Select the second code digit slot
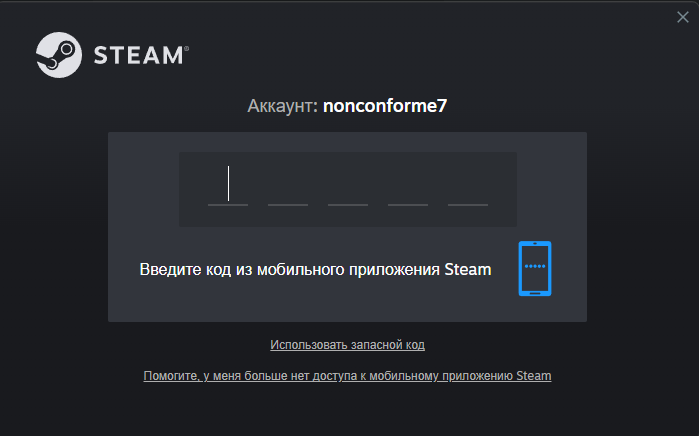The height and width of the screenshot is (436, 699). point(288,186)
